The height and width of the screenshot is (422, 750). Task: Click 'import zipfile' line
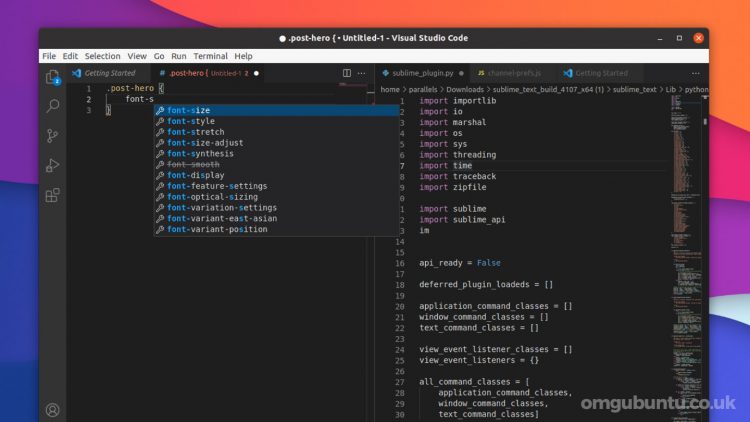(453, 188)
